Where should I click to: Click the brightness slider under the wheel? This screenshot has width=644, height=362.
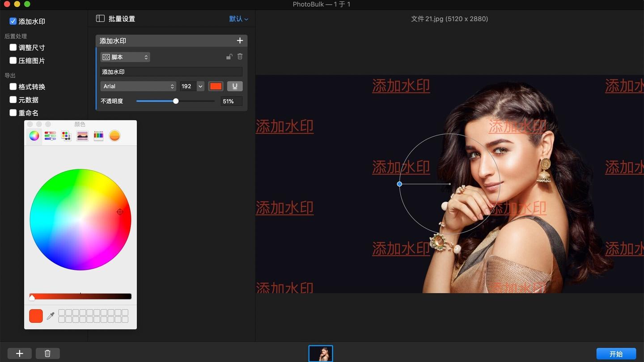tap(80, 297)
